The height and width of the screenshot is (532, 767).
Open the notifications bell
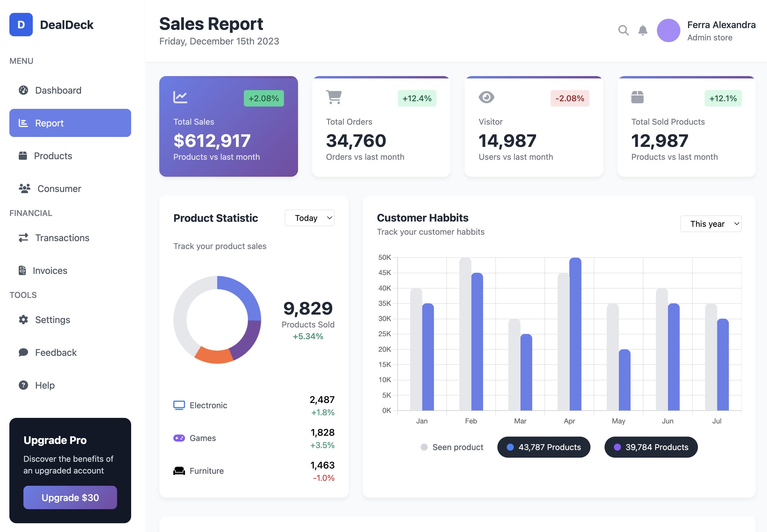coord(643,30)
